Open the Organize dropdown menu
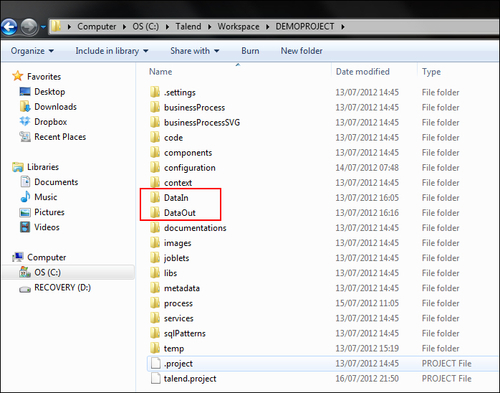Screen dimensions: 500x393 coord(32,51)
